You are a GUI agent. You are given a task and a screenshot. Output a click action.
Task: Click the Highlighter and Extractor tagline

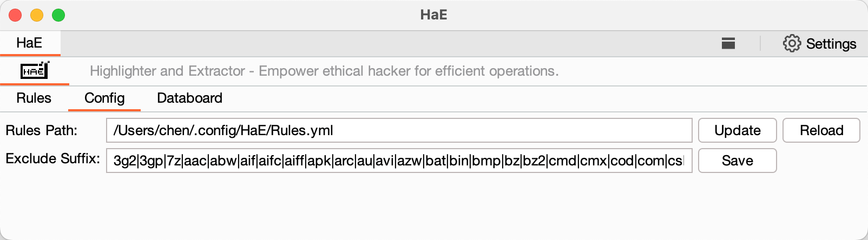[324, 71]
